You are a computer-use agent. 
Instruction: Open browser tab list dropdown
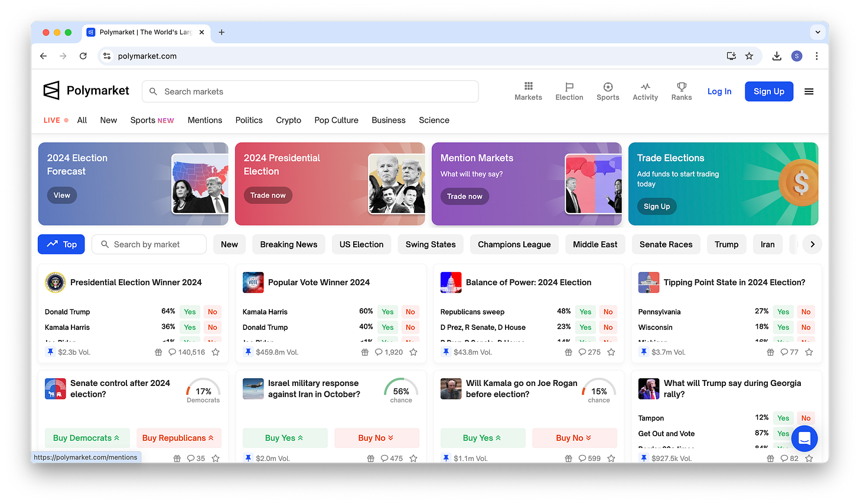click(817, 32)
